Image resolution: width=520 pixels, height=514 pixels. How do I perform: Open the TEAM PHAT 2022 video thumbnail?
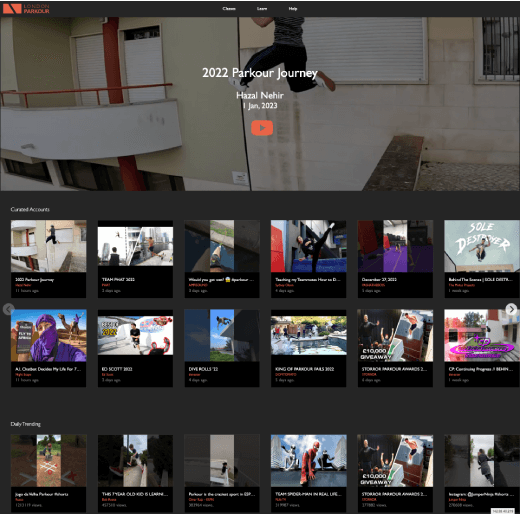coord(135,246)
